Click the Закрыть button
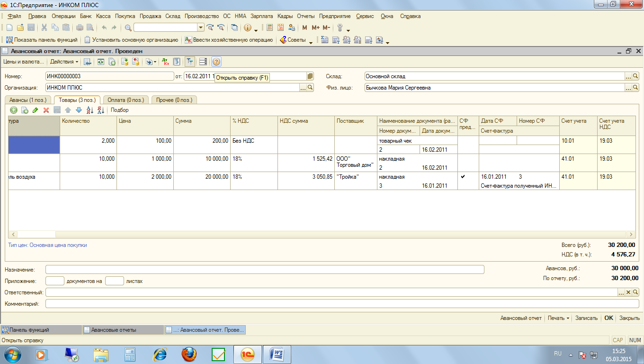Viewport: 644px width, 364px height. tap(629, 318)
